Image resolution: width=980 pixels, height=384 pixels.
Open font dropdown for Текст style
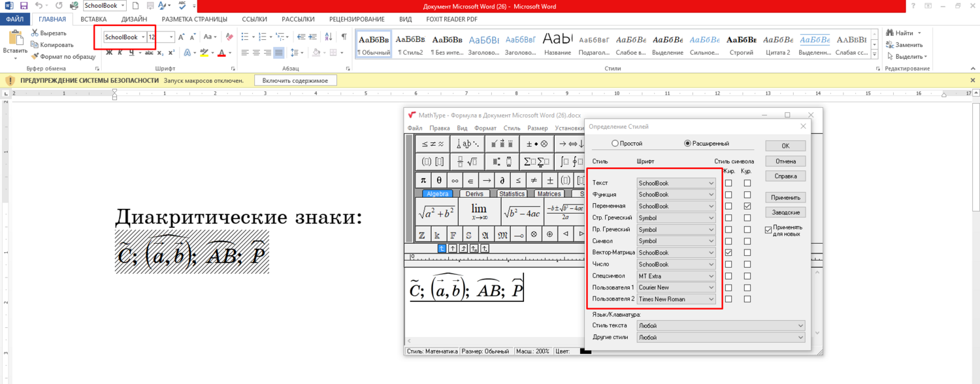[x=711, y=184]
